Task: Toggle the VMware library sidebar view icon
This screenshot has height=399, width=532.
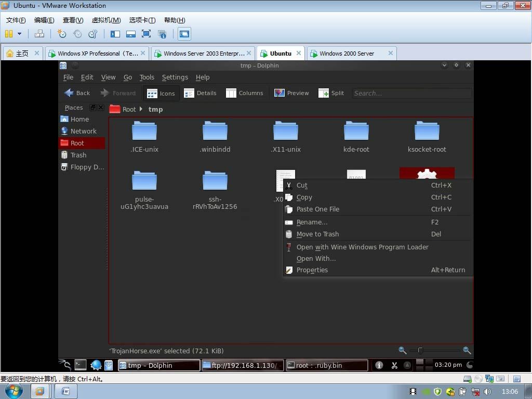Action: tap(115, 34)
